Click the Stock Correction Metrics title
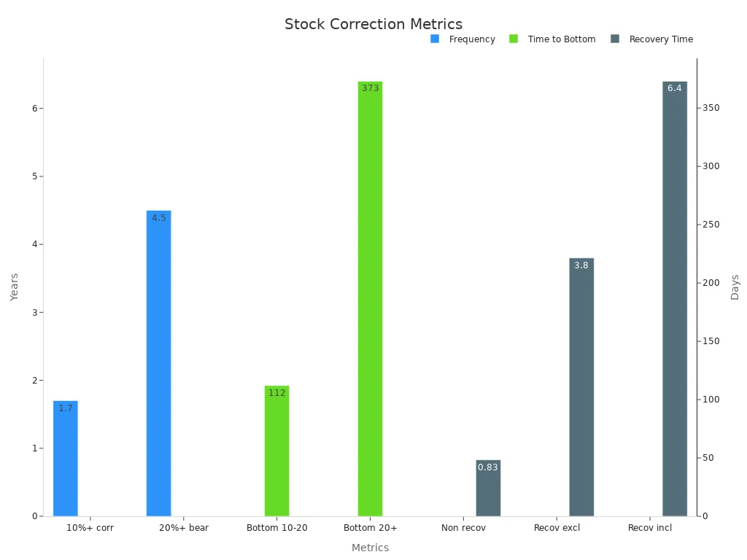Screen dimensions: 747x560 [373, 24]
